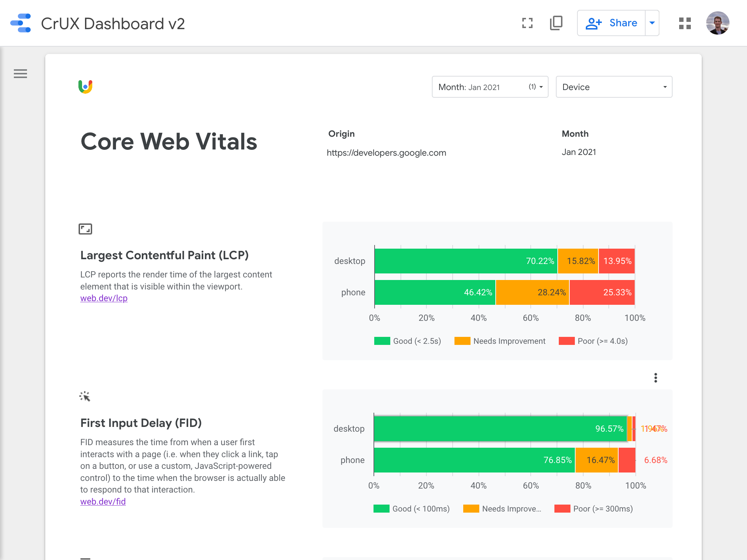Open the hamburger navigation menu
This screenshot has width=747, height=560.
[x=20, y=74]
